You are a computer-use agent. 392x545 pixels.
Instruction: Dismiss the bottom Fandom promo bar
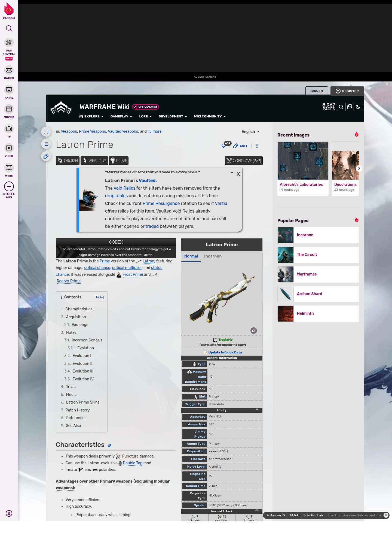[386, 515]
